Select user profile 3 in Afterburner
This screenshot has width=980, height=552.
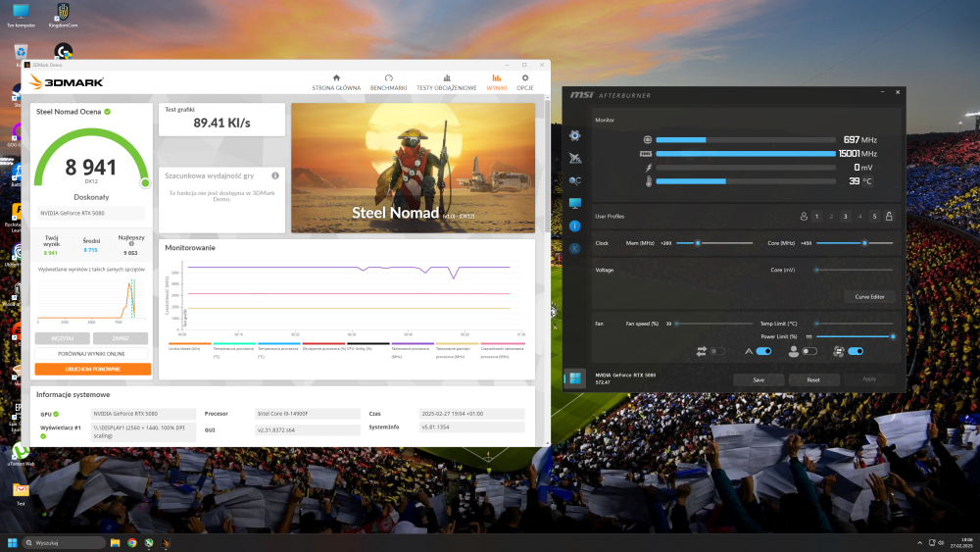(846, 217)
